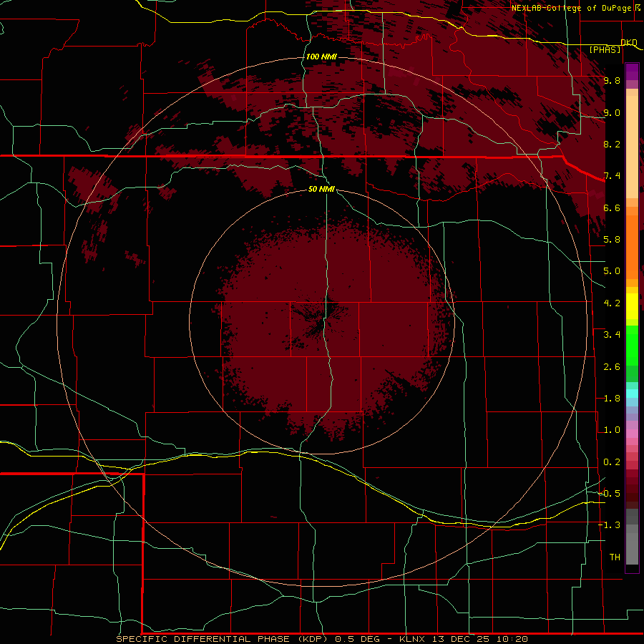Viewport: 644px width, 644px height.
Task: Click the pink band of the color bar
Action: 632,434
